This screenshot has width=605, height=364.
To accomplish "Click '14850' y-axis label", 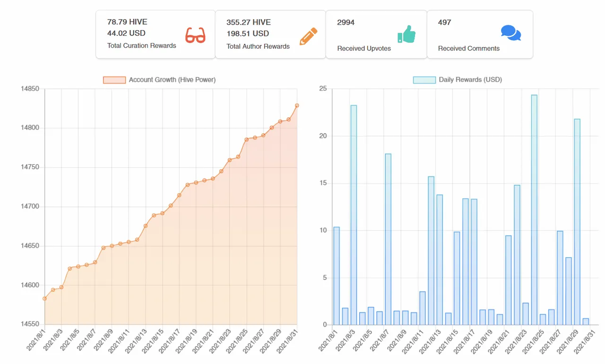I will click(x=30, y=89).
